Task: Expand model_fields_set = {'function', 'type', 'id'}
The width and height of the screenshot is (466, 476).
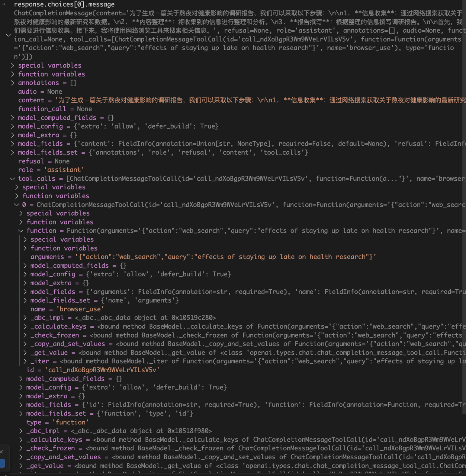Action: [21, 414]
